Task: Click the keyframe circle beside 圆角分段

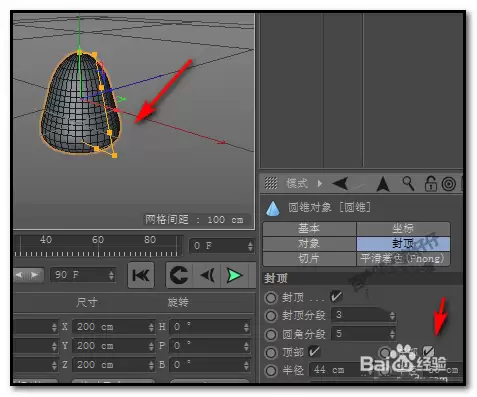Action: pos(271,334)
